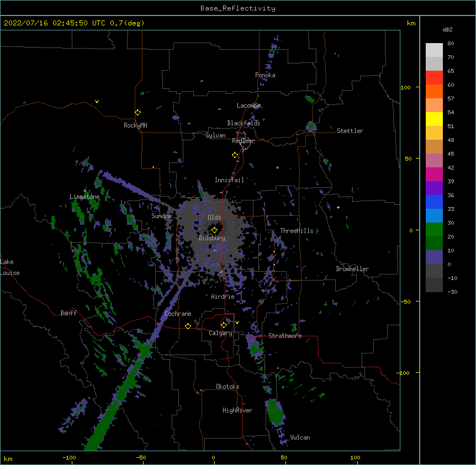The height and width of the screenshot is (465, 476).
Task: Click the -100 tick on the bottom axis
Action: coord(69,457)
